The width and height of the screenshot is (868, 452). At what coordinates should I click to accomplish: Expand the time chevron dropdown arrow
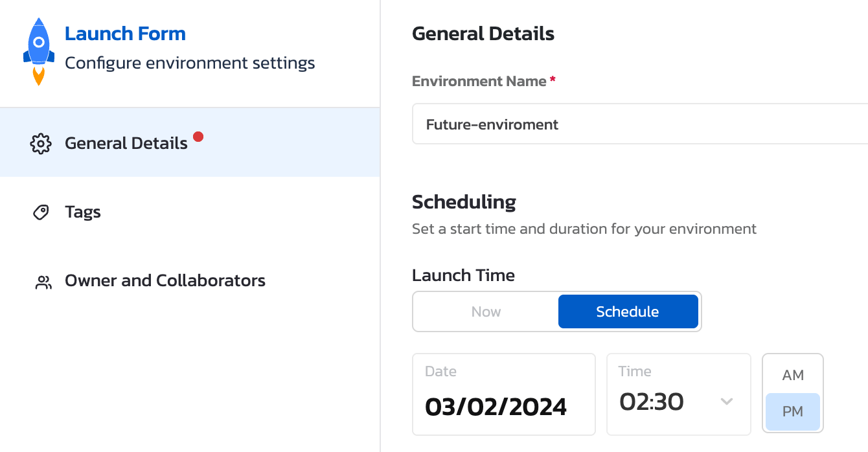click(x=727, y=401)
